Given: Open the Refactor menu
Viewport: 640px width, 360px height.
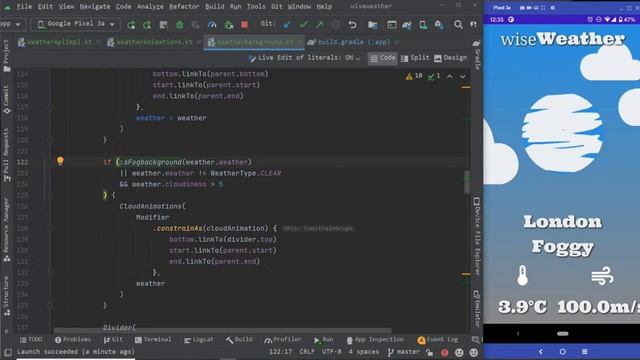Looking at the screenshot, I should tap(184, 7).
